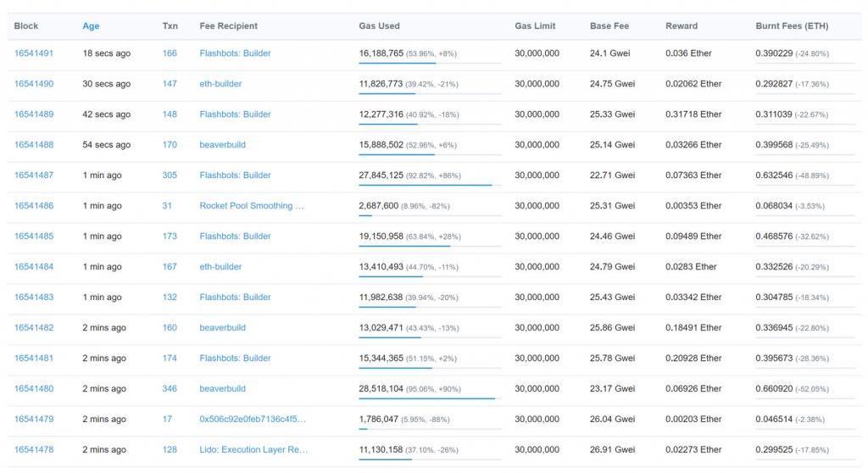
Task: Click burnt fees bar for 0.660920
Action: coord(804,398)
